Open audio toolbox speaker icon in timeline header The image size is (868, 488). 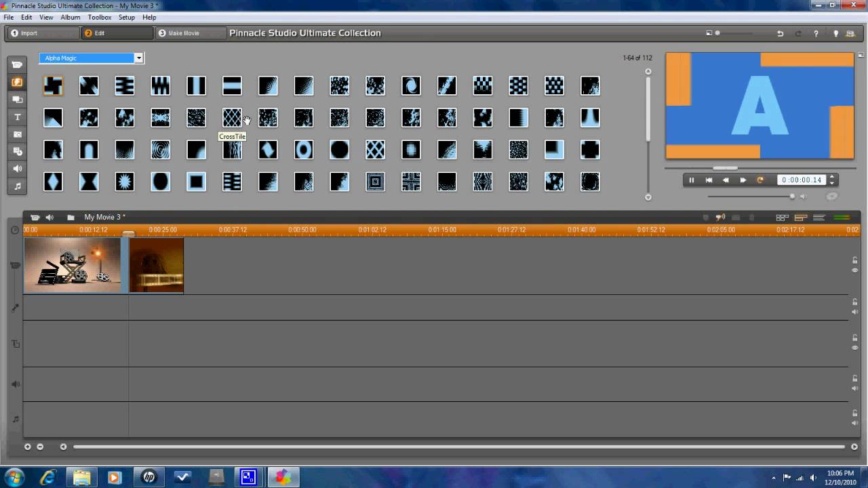point(50,218)
